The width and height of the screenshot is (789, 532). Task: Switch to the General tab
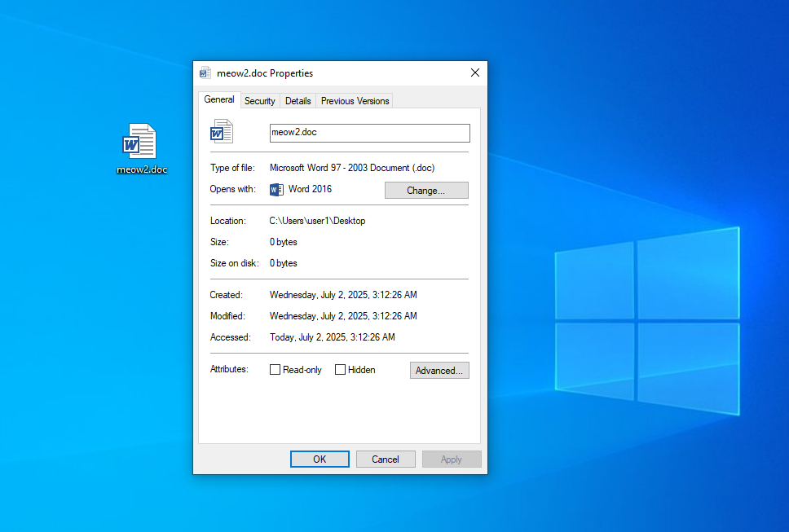[x=219, y=99]
